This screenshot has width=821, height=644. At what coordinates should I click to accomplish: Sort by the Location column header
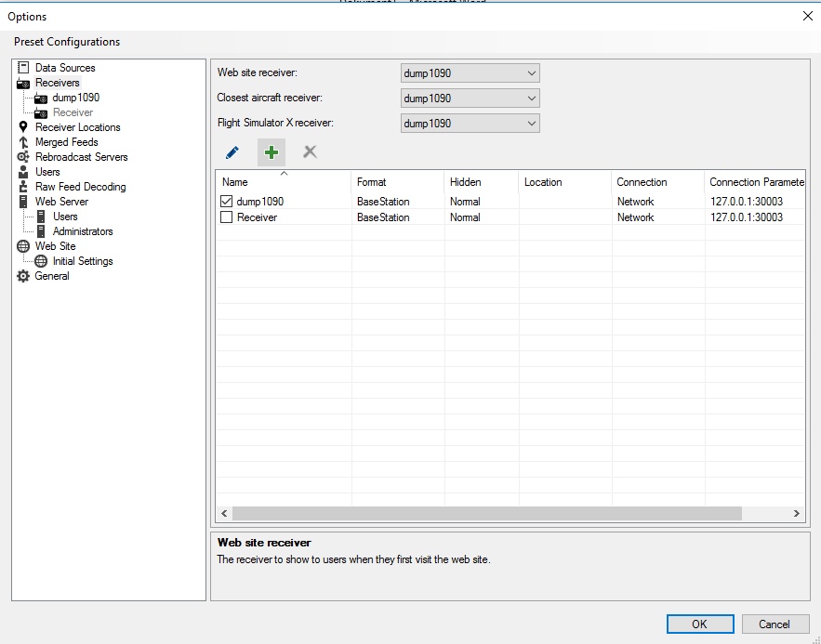(565, 182)
